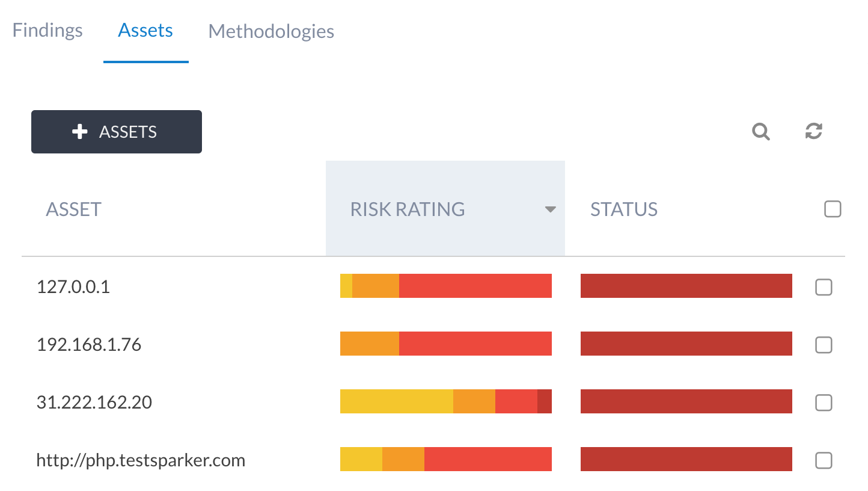
Task: Enable the checkbox for php.testsparker.com row
Action: click(824, 461)
